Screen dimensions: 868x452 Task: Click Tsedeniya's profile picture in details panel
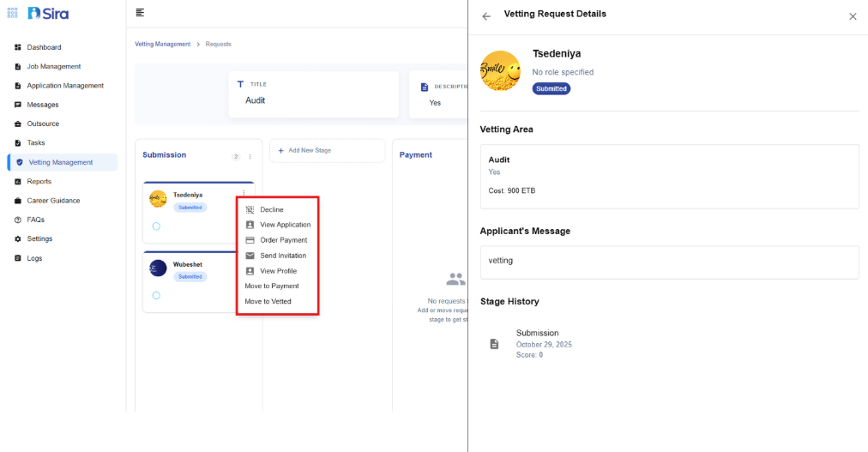coord(500,71)
